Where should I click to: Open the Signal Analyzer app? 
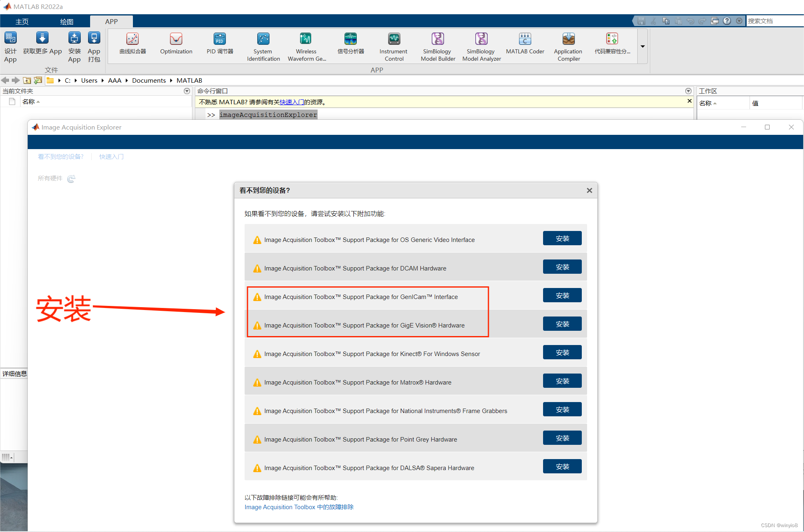coord(351,40)
